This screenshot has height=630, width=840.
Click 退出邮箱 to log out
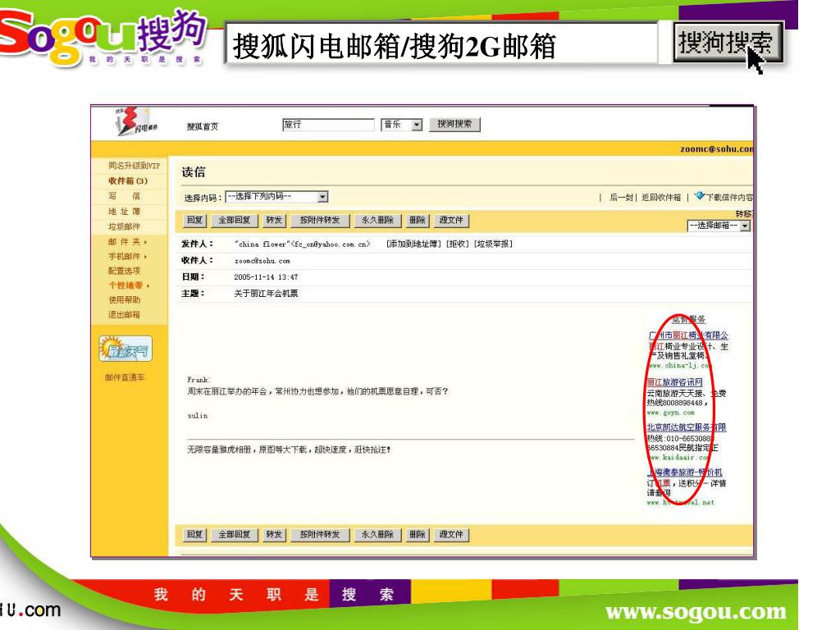click(x=124, y=314)
